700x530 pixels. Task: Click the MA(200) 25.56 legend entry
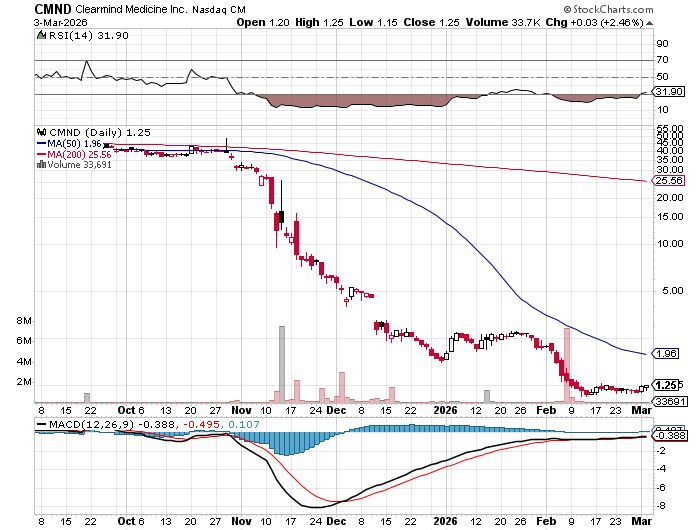pos(74,154)
